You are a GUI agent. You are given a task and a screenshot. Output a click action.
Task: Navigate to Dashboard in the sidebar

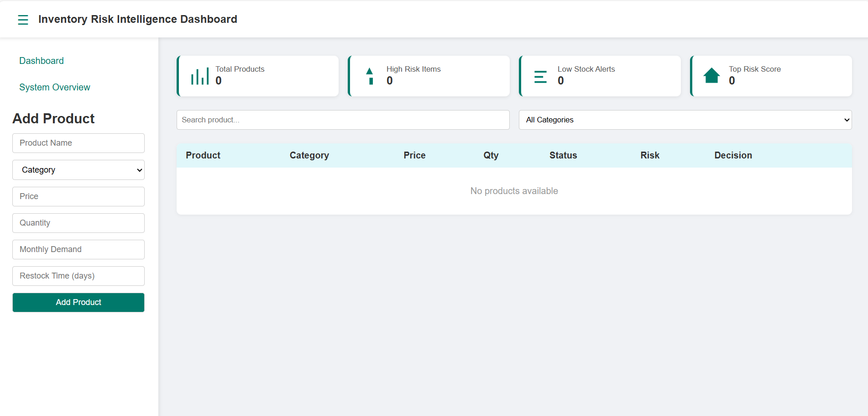click(x=41, y=60)
